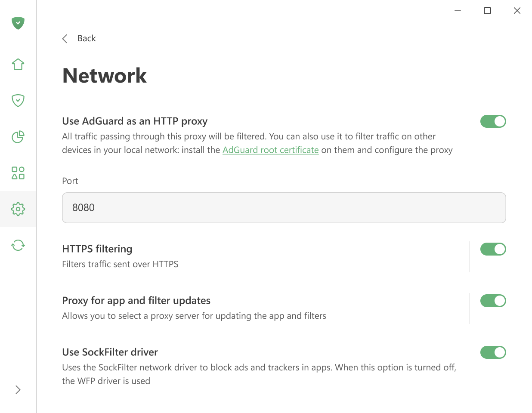Viewport: 532px width, 413px height.
Task: Click the Network page heading
Action: pyautogui.click(x=104, y=75)
